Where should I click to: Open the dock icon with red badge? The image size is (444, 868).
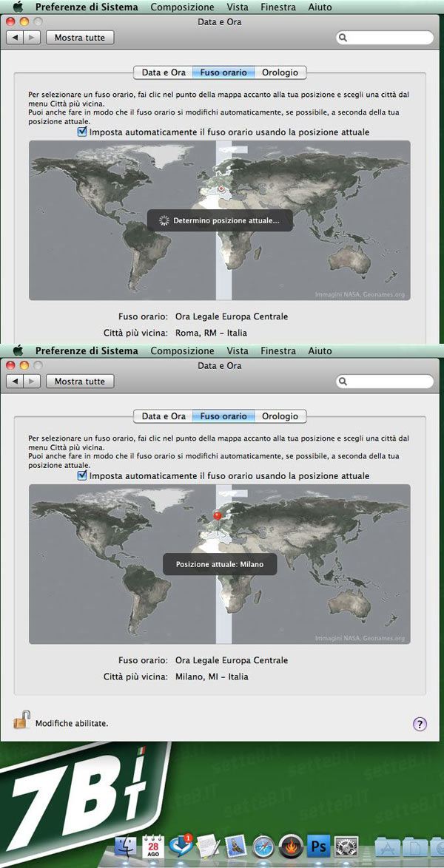coord(181,847)
